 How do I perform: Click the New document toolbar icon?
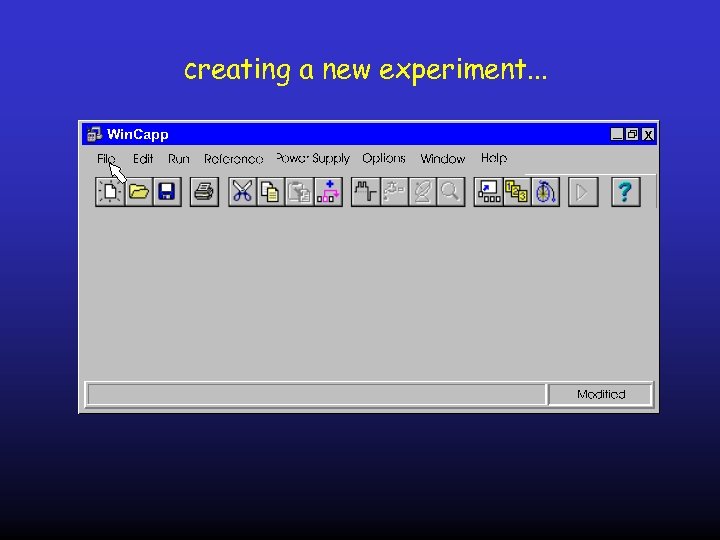(110, 191)
